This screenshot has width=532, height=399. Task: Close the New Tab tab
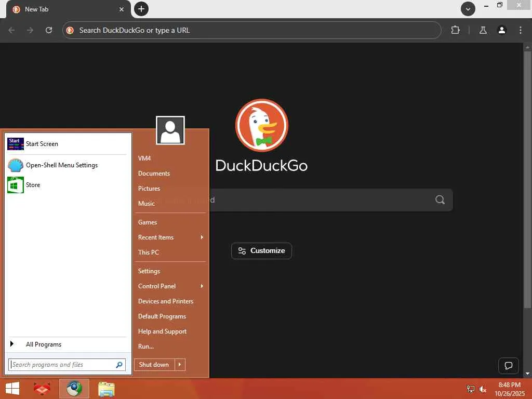pyautogui.click(x=122, y=9)
